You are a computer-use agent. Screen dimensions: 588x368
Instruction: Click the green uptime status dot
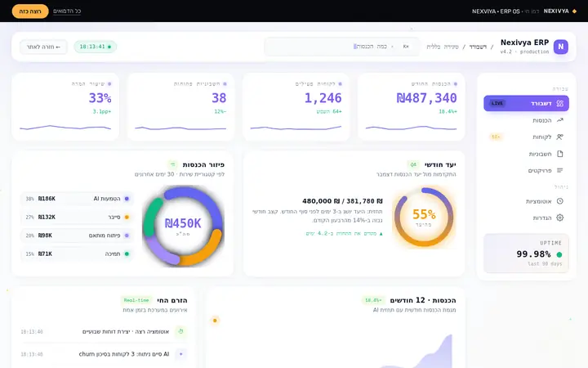[559, 254]
